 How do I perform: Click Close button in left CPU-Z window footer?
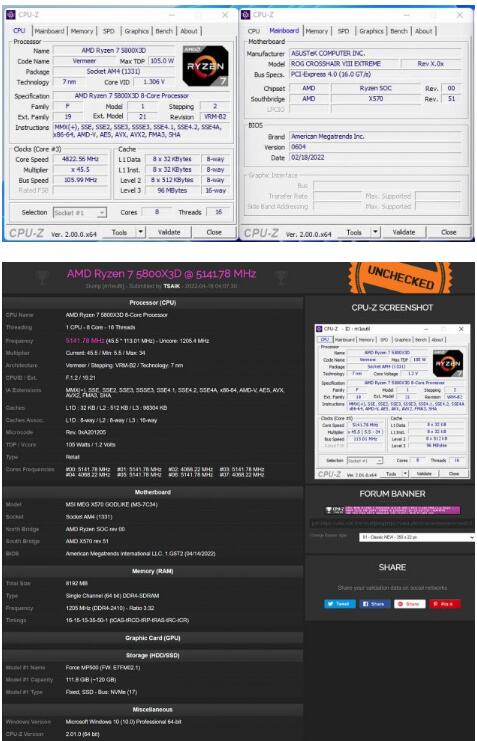point(214,232)
